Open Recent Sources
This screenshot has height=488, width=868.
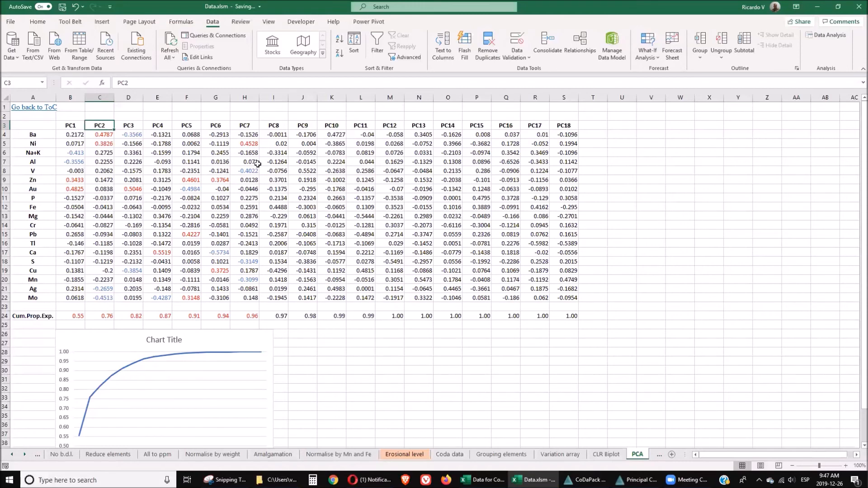click(105, 46)
